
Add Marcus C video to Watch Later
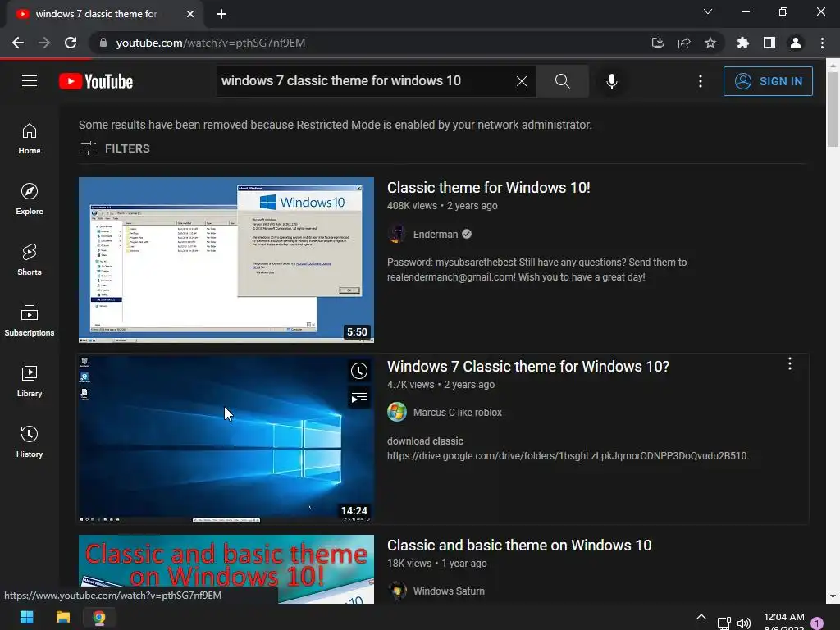coord(359,371)
